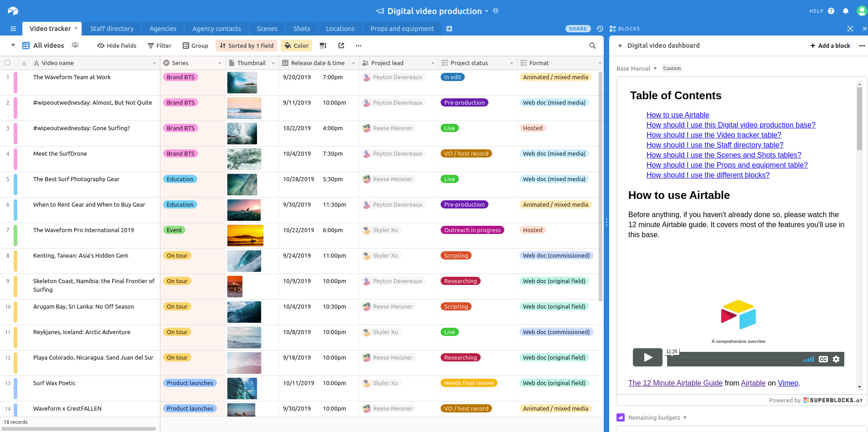Image resolution: width=868 pixels, height=432 pixels.
Task: Switch to the Staff directory tab
Action: (x=112, y=28)
